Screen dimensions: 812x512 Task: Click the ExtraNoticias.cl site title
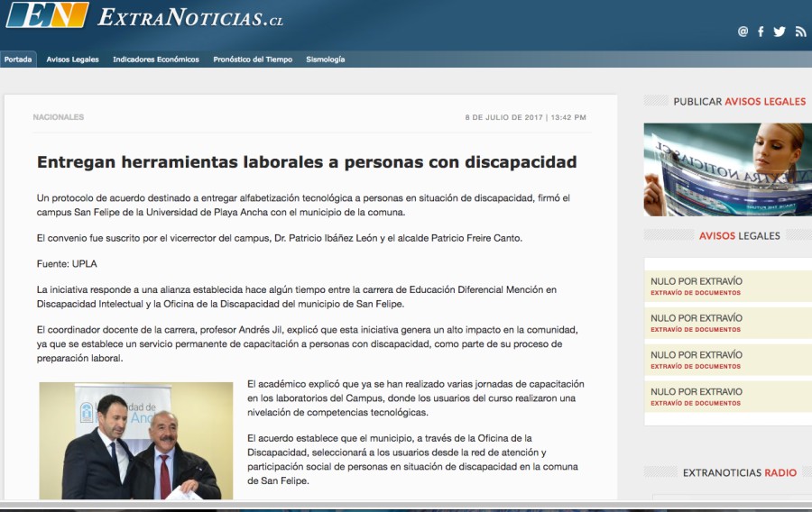[x=190, y=17]
